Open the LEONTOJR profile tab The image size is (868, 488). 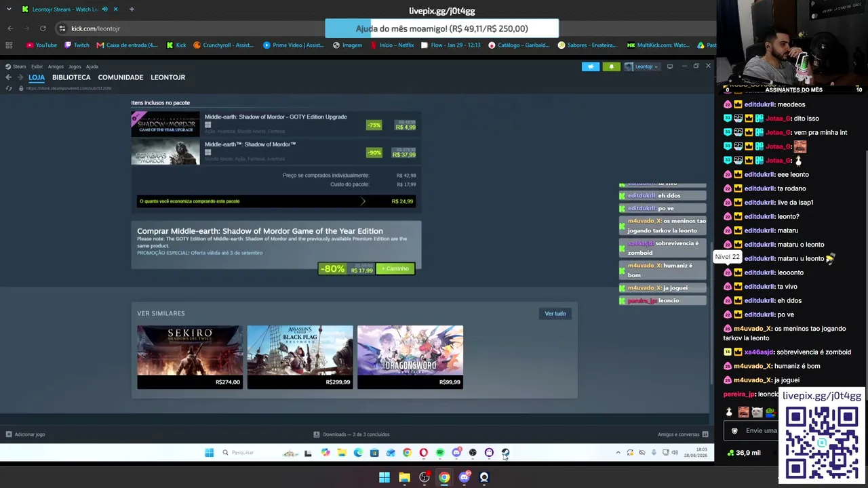(x=167, y=77)
